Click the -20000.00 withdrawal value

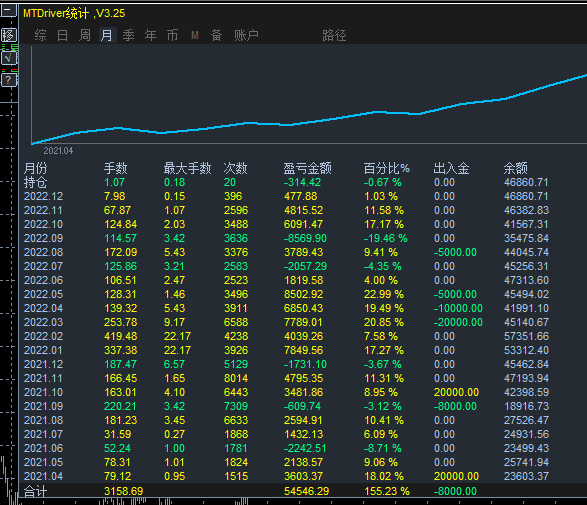458,322
